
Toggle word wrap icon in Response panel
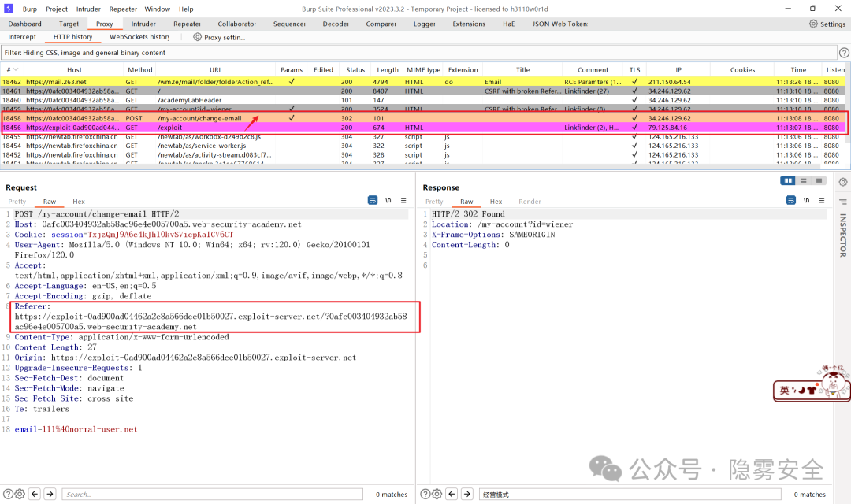click(x=791, y=200)
